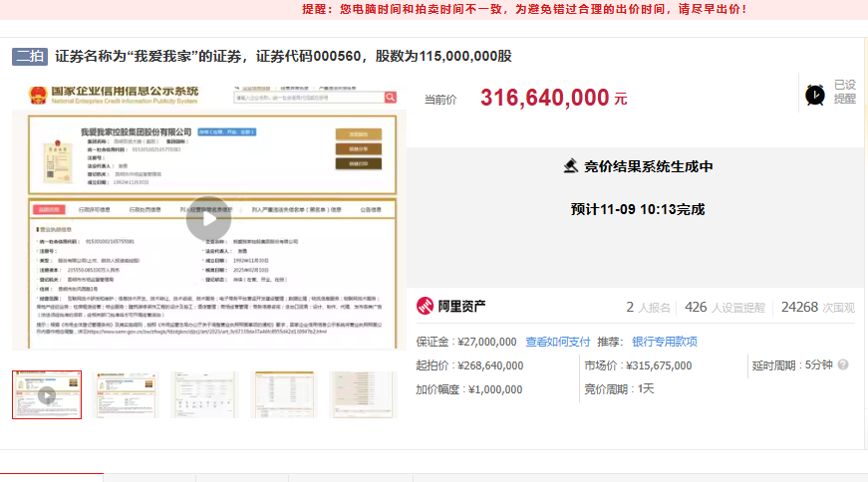Select the first thumbnail with play icon
Screen dimensions: 868x482
[47, 394]
